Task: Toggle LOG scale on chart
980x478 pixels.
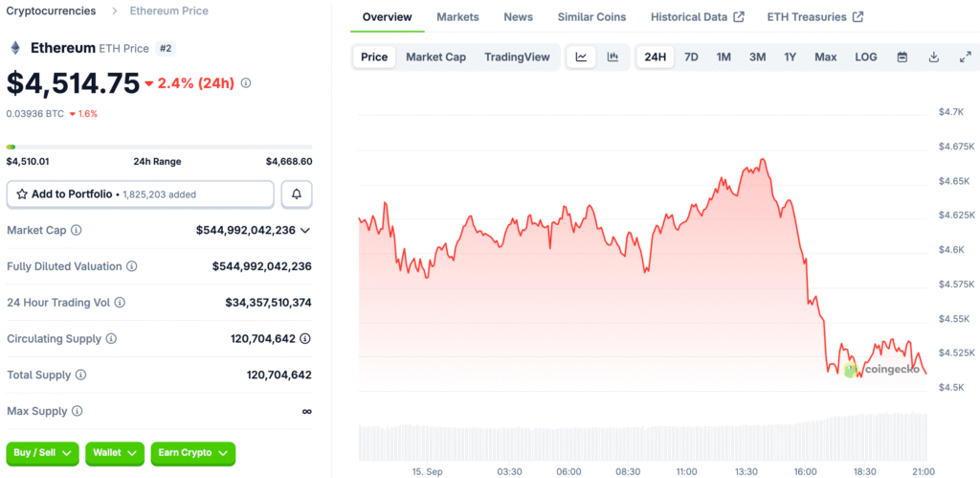Action: 865,57
